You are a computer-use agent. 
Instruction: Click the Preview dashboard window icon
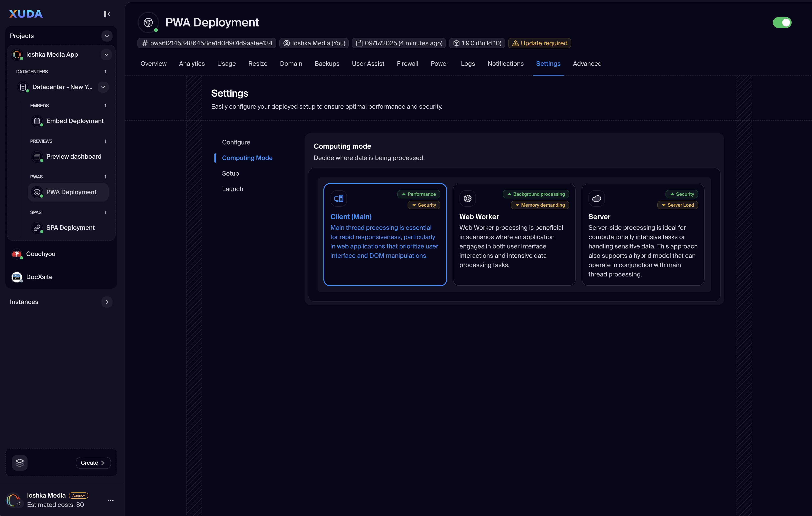(x=37, y=157)
